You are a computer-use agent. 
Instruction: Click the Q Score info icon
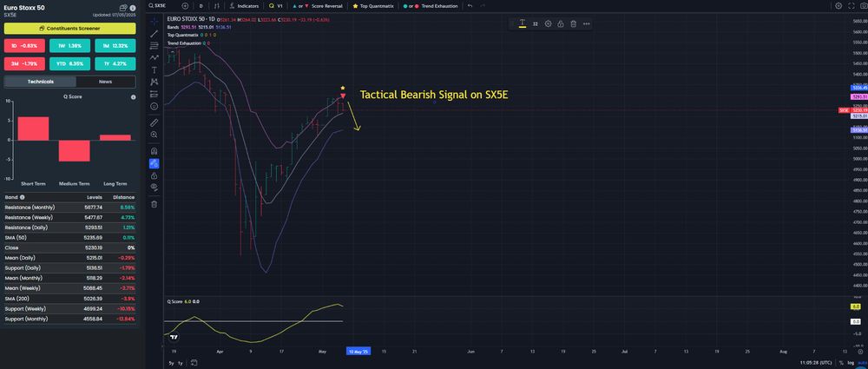tap(134, 97)
